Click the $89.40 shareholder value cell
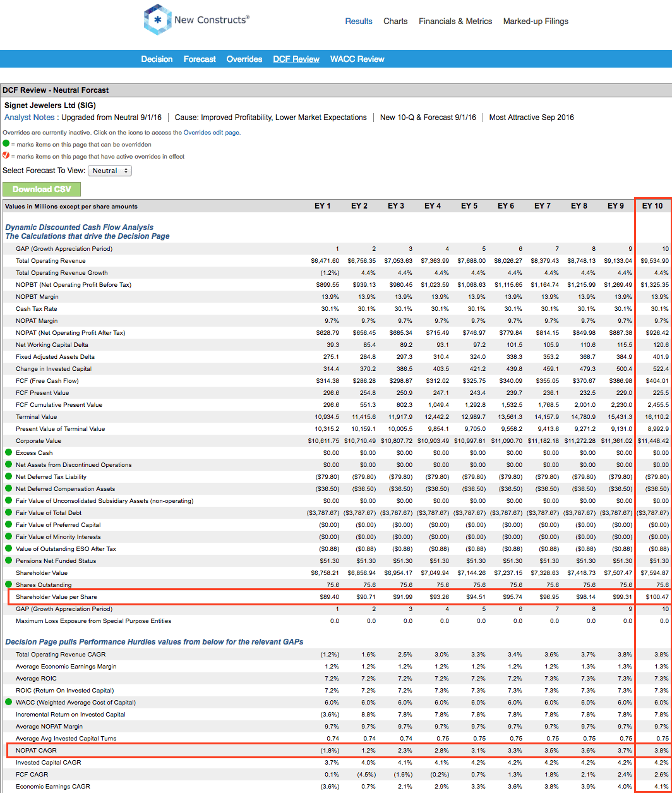672x793 pixels. 329,597
